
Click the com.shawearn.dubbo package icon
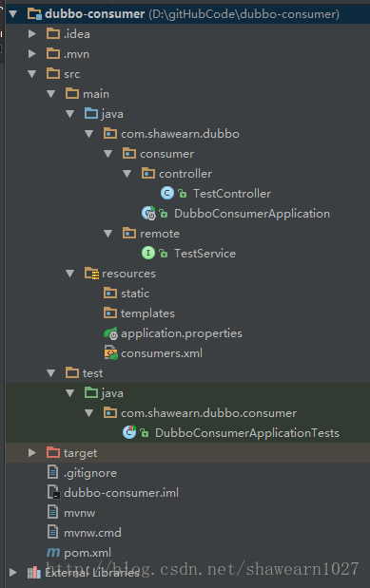(x=110, y=134)
